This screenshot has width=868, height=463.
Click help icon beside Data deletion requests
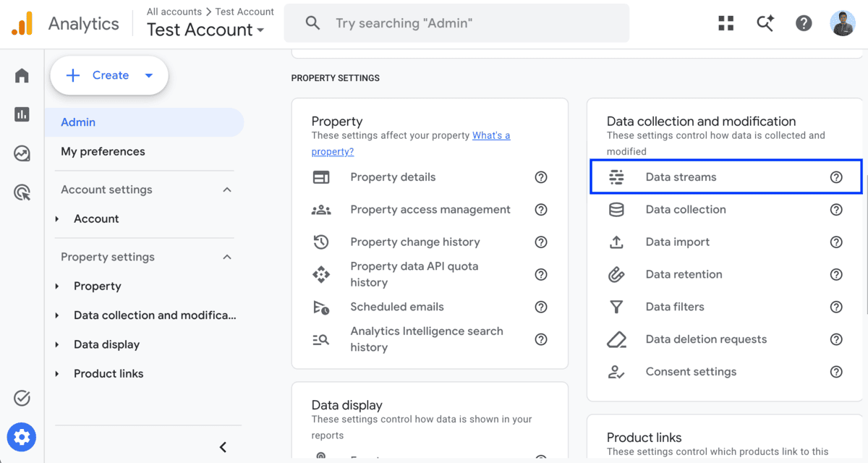point(836,339)
